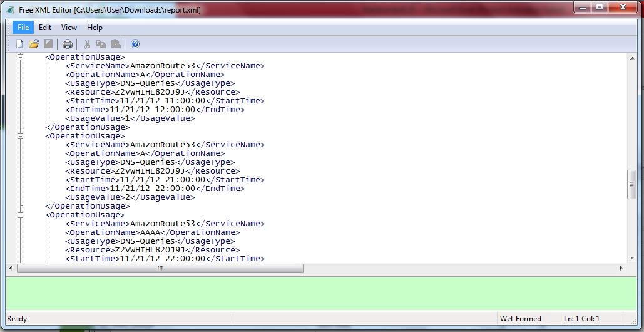The image size is (644, 332).
Task: Click the first Resource Z2VWHIHL820J9J line
Action: tap(152, 92)
